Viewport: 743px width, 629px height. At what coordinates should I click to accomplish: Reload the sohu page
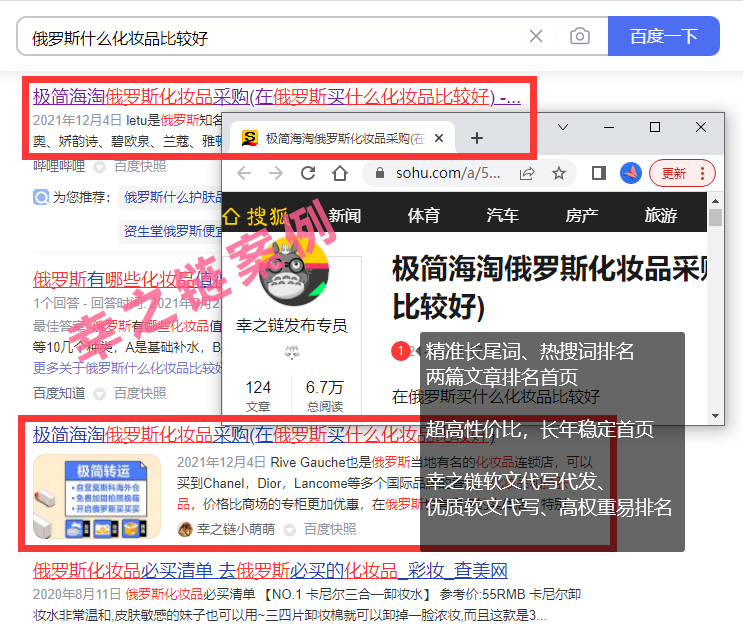tap(308, 173)
